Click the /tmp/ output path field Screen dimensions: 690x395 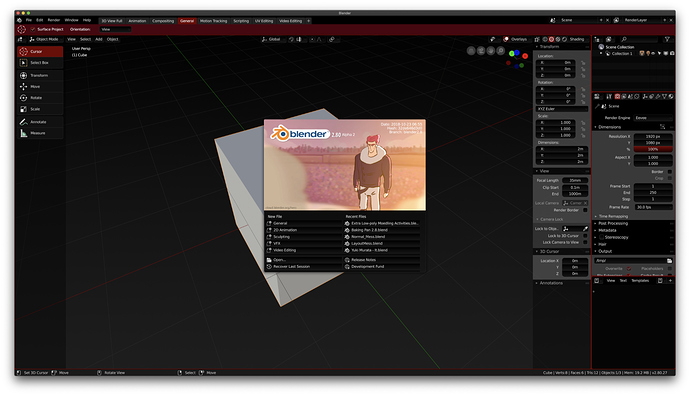pos(630,260)
